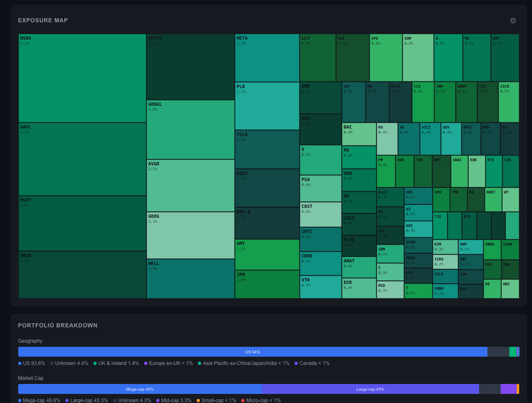Click the Micro-cap < 1% legend entry
532x403 pixels.
coord(261,401)
